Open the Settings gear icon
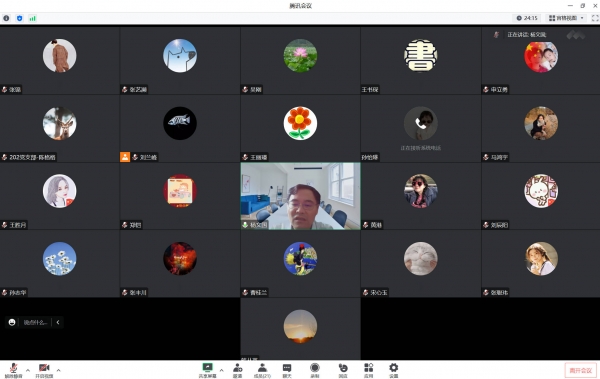The image size is (600, 379). 393,370
